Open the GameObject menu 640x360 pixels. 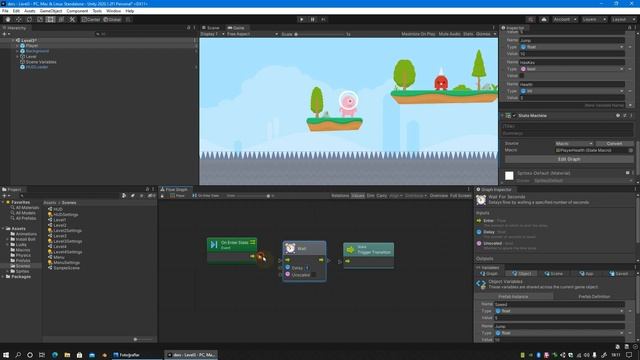[51, 11]
